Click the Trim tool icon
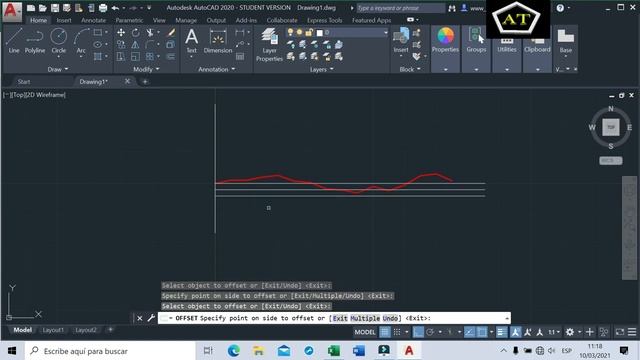Image resolution: width=640 pixels, height=360 pixels. pos(150,33)
